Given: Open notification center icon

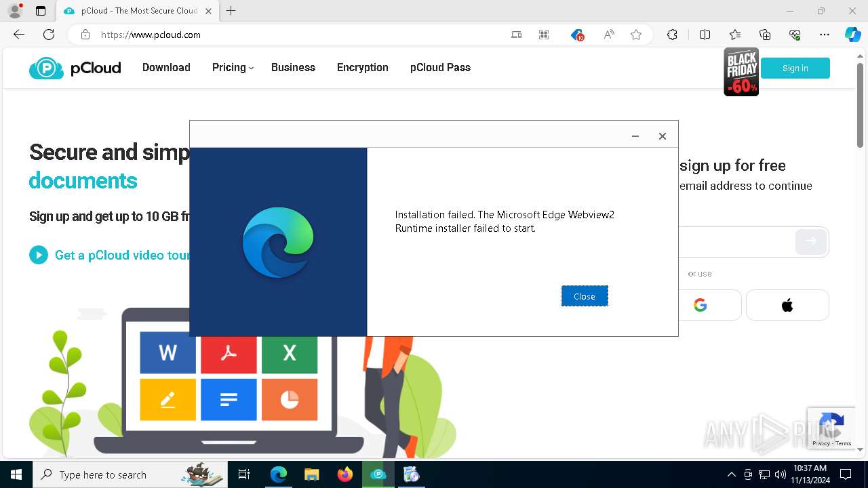Looking at the screenshot, I should pos(846,474).
